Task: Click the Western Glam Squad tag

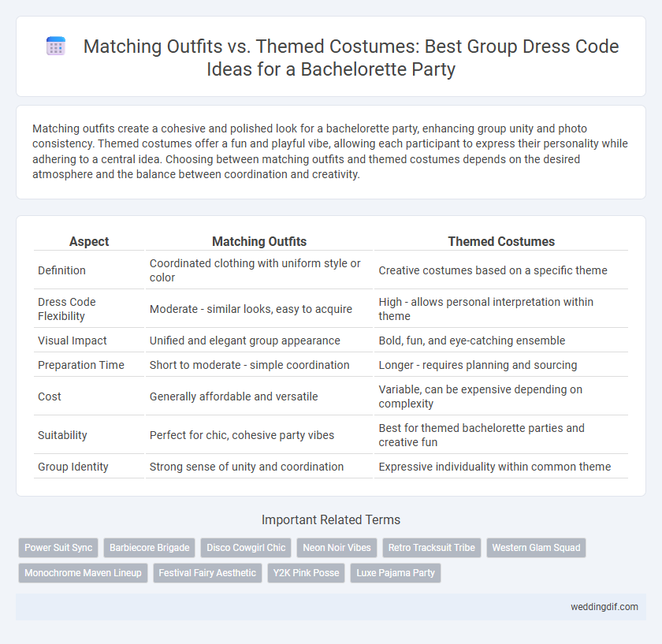Action: (x=536, y=548)
